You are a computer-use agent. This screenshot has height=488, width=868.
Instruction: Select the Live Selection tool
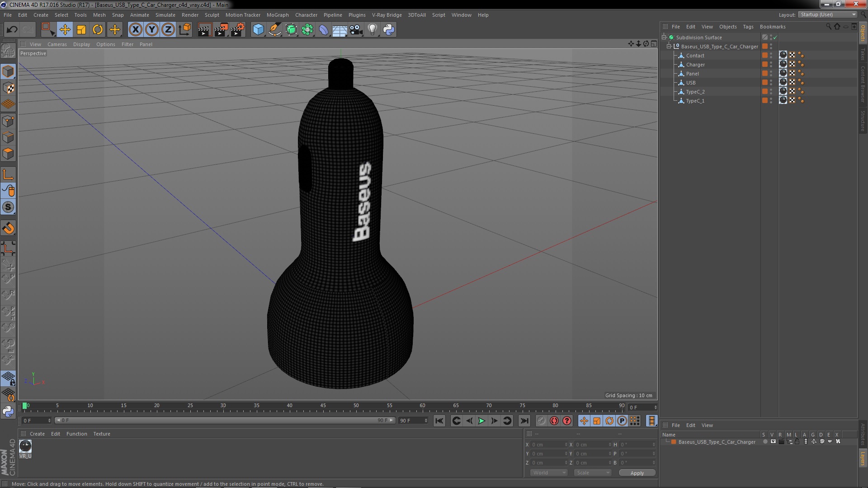click(48, 30)
